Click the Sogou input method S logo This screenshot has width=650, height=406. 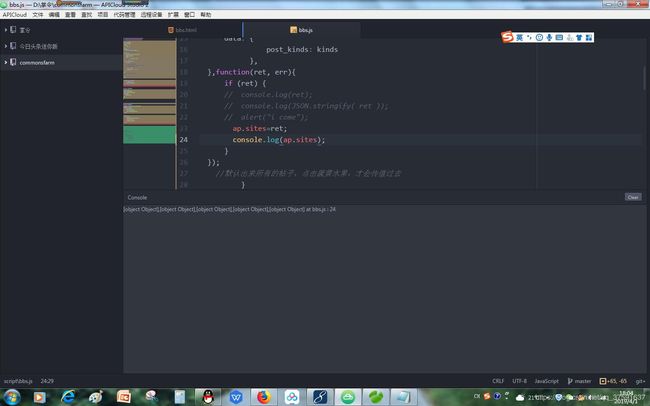point(507,37)
